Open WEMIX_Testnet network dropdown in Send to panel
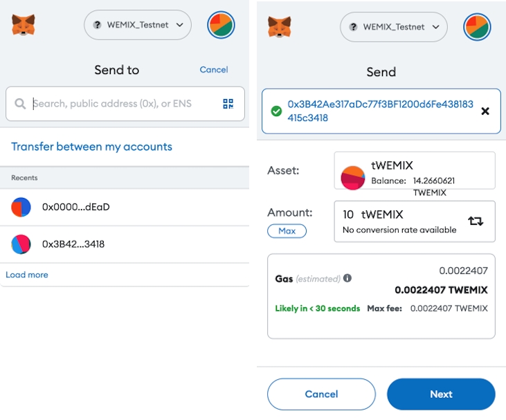This screenshot has width=506, height=420. point(138,25)
